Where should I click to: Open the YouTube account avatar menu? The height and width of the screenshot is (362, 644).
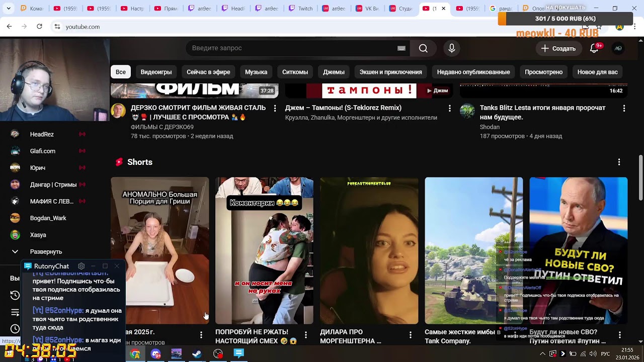pos(618,48)
